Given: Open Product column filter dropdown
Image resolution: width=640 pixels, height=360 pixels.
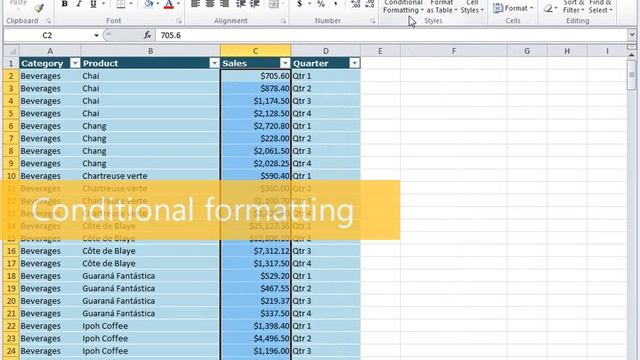Looking at the screenshot, I should click(214, 63).
